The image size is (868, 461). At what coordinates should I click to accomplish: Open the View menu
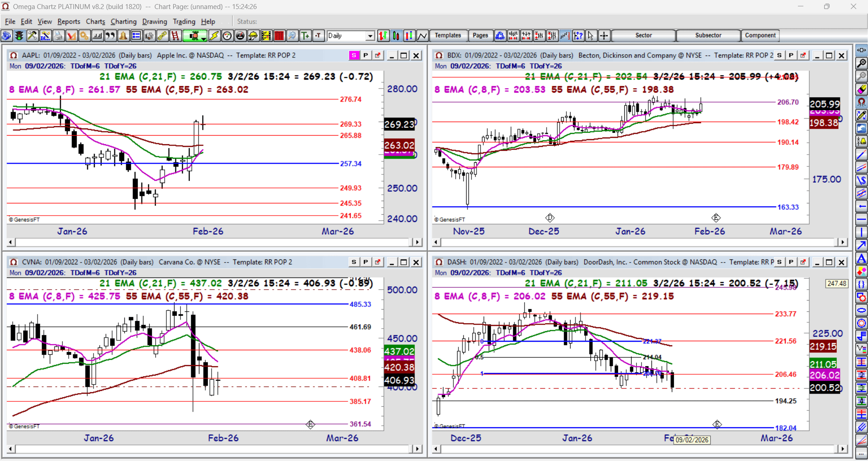tap(44, 21)
